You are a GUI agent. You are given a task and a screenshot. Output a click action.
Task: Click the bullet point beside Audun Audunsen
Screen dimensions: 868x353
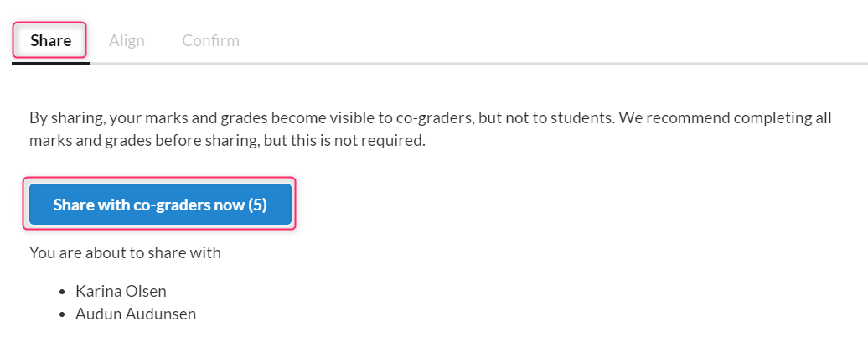coord(63,314)
